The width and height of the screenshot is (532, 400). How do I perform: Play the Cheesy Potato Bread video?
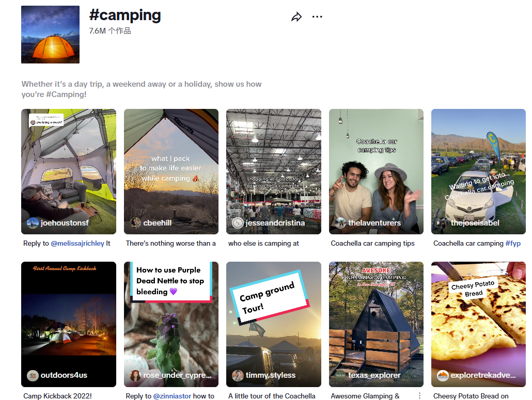coord(478,325)
